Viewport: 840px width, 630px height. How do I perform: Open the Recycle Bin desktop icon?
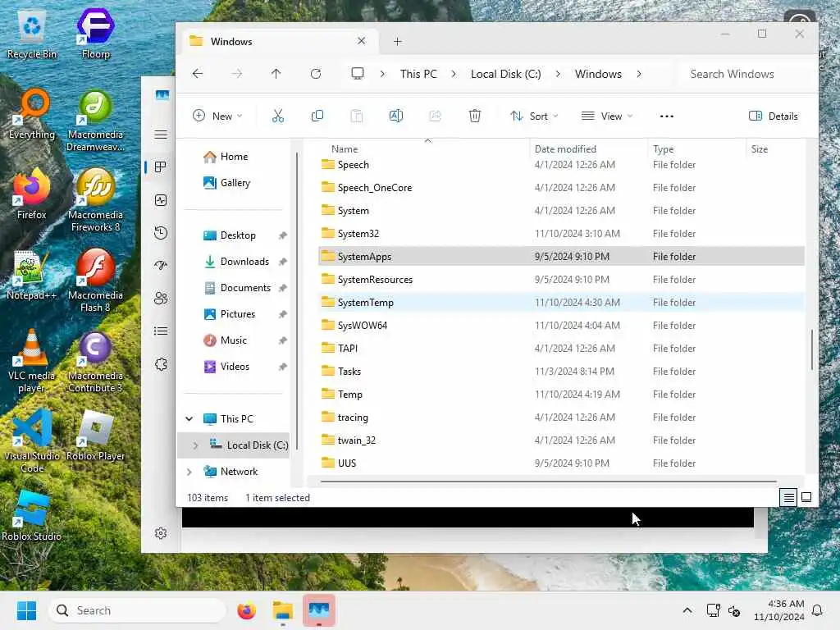[32, 34]
